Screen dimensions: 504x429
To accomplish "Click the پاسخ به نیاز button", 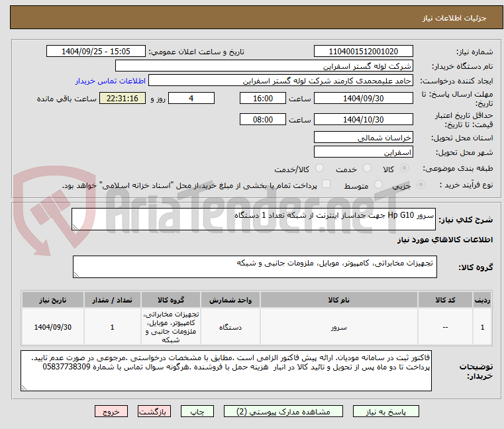I will click(x=385, y=411).
